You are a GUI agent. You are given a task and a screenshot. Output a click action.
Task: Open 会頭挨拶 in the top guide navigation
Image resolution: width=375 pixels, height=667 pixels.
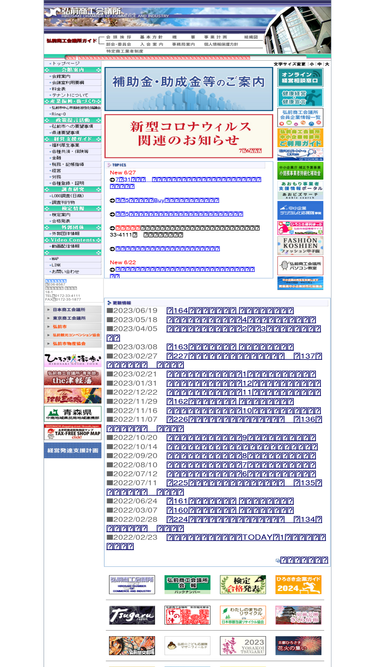[118, 37]
